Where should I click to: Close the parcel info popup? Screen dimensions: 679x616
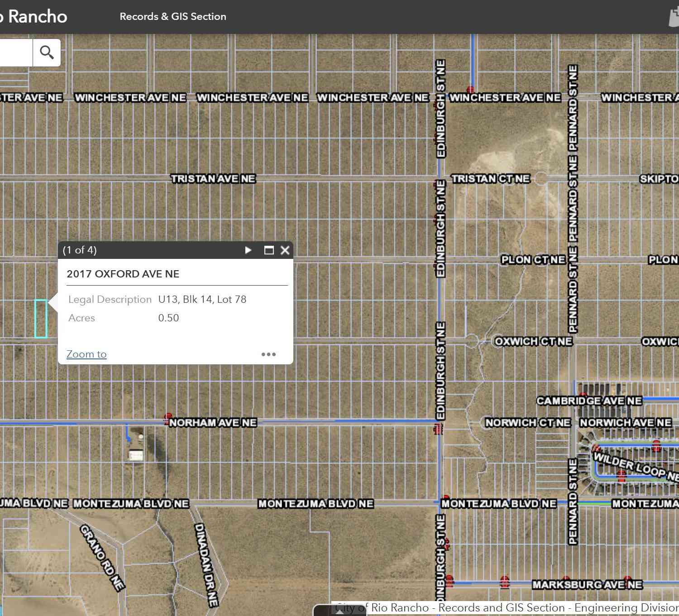tap(285, 250)
